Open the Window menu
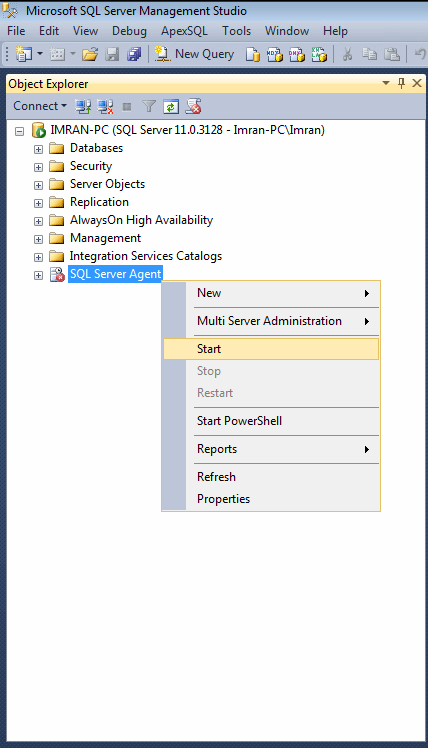 point(287,31)
